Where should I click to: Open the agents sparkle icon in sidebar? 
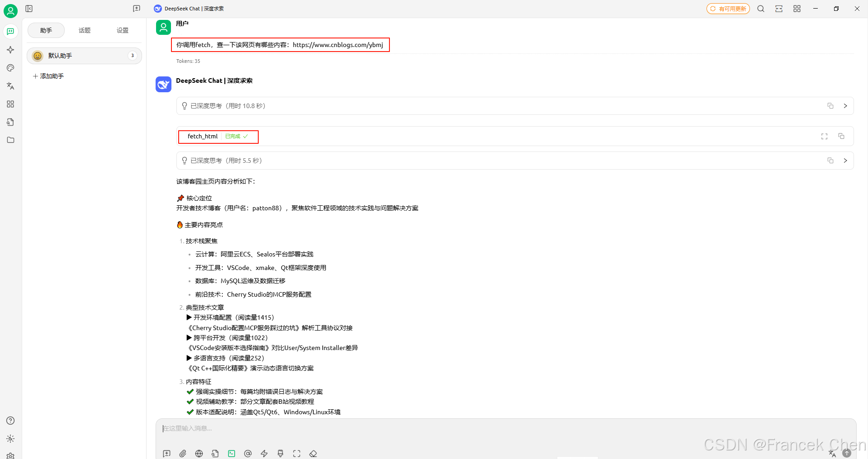click(x=10, y=50)
